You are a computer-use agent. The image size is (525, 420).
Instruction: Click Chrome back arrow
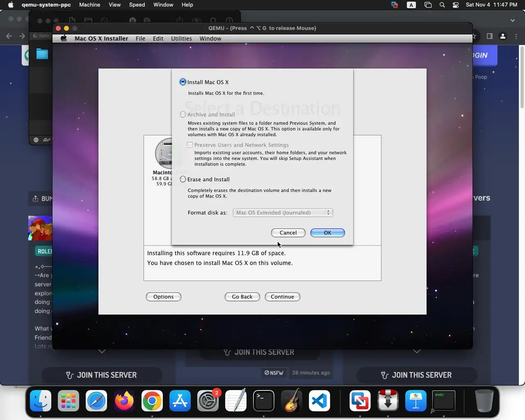[x=9, y=36]
